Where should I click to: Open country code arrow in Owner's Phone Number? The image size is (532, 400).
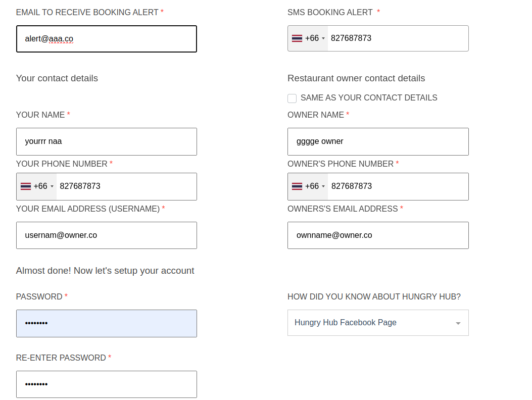tap(323, 187)
